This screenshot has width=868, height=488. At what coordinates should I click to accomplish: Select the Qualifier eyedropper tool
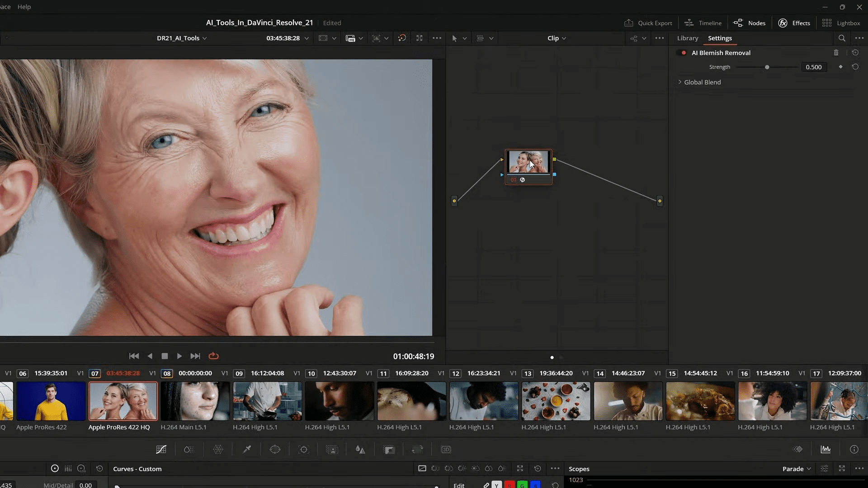247,449
